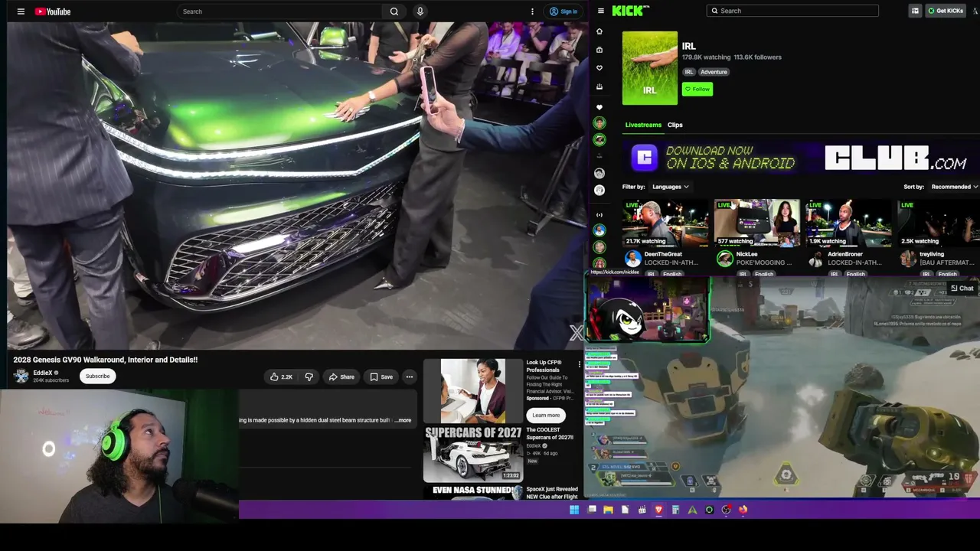This screenshot has width=980, height=551.
Task: Open the SpaceX NASA video thumbnail
Action: pos(472,491)
